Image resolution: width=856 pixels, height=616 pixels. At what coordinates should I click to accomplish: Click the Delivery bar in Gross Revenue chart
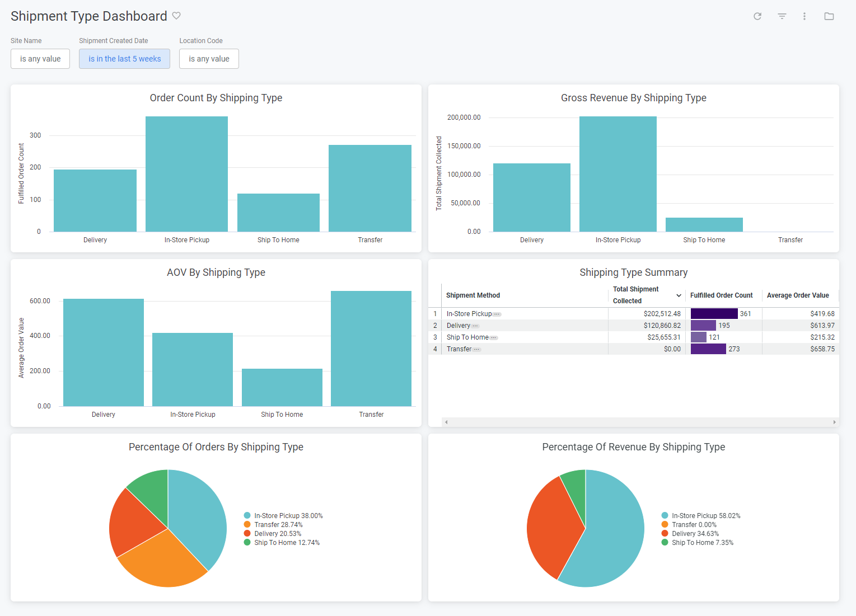coord(532,198)
